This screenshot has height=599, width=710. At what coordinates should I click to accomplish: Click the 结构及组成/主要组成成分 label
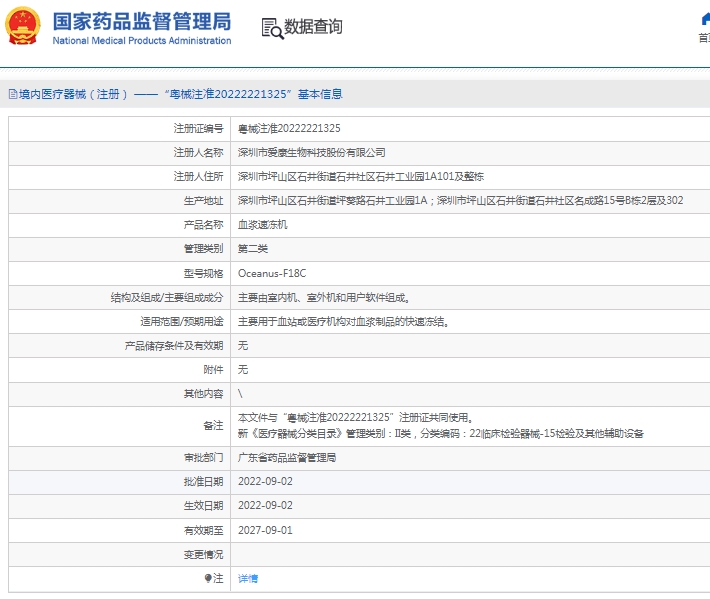[x=167, y=297]
